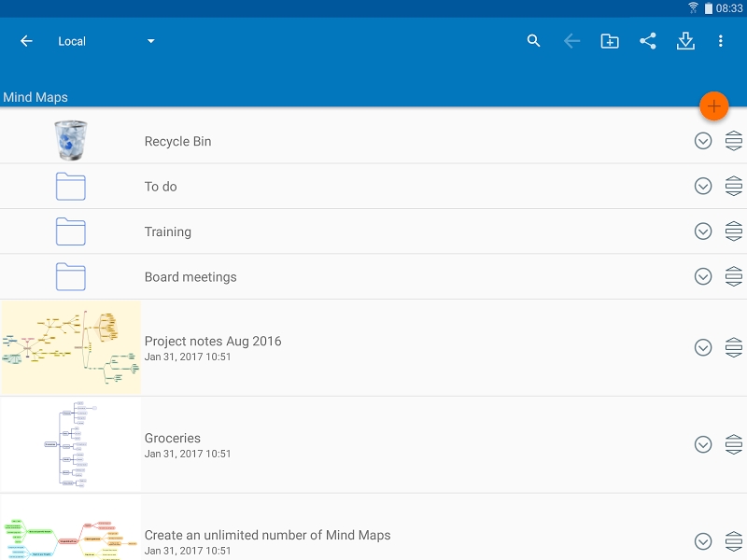Expand options for the Board meetings folder
747x560 pixels.
pyautogui.click(x=701, y=276)
